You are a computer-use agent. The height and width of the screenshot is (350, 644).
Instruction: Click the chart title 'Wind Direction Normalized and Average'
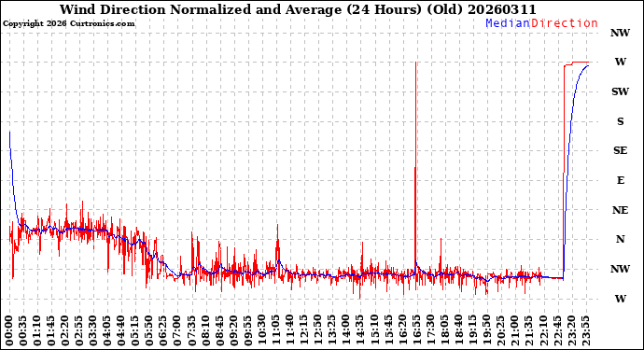pyautogui.click(x=201, y=9)
